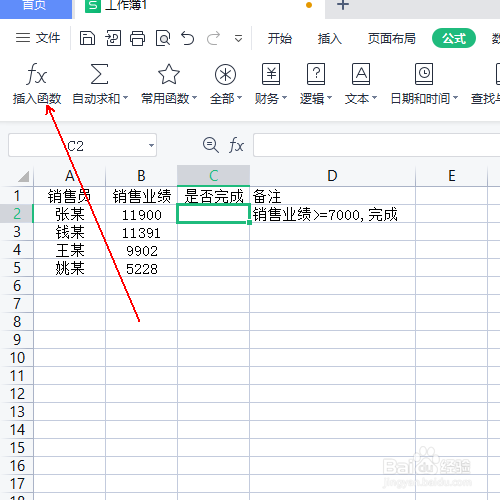500x500 pixels.
Task: Select column D header
Action: [x=332, y=175]
